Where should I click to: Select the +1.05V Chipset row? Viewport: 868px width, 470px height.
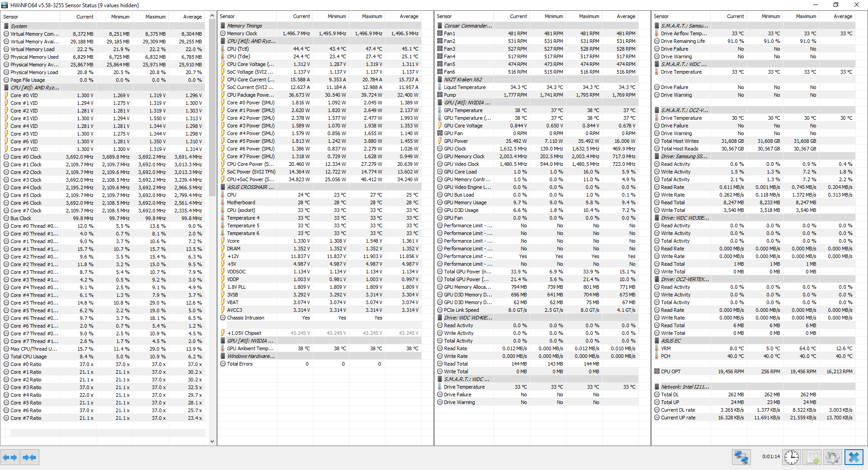click(x=320, y=333)
